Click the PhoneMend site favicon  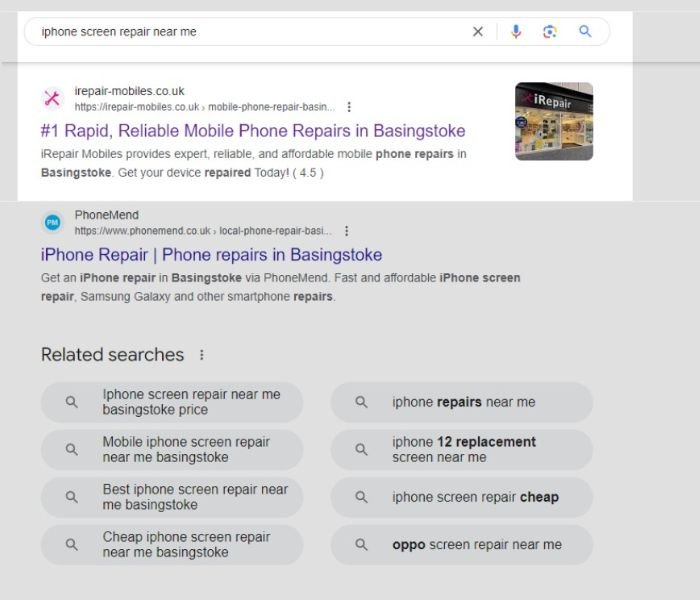(x=52, y=222)
